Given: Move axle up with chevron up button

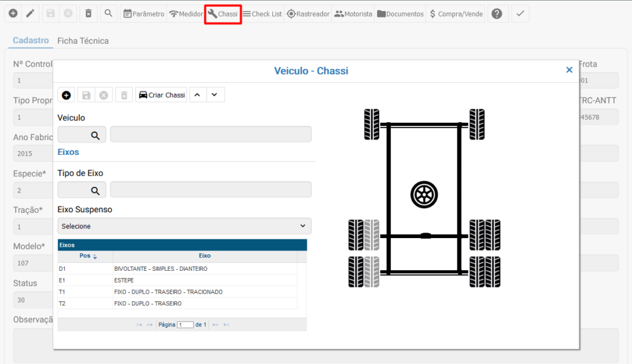Looking at the screenshot, I should click(197, 95).
